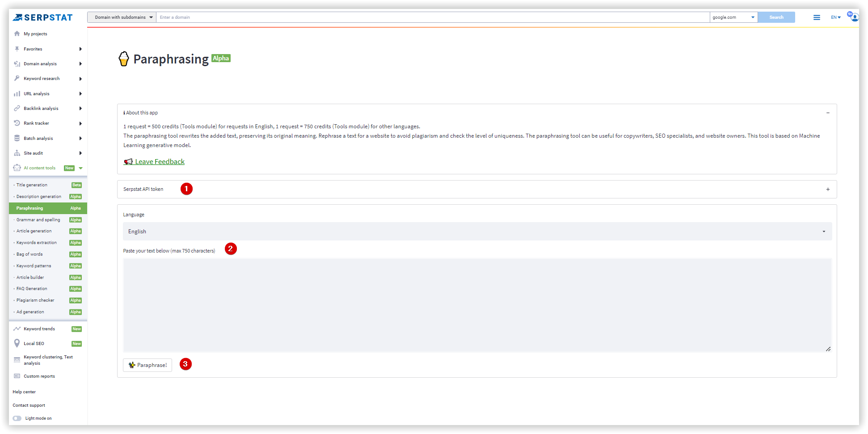Click the Rank tracker clock icon

(17, 123)
